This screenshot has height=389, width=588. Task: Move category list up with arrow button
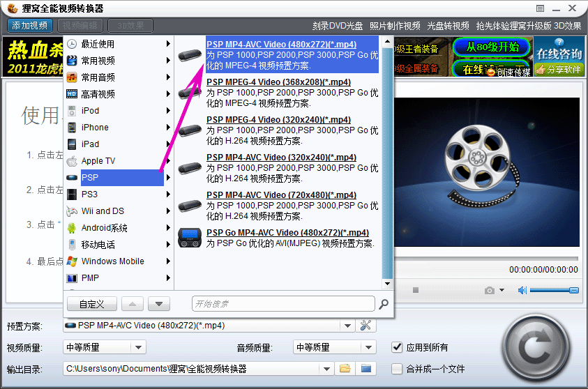(133, 304)
